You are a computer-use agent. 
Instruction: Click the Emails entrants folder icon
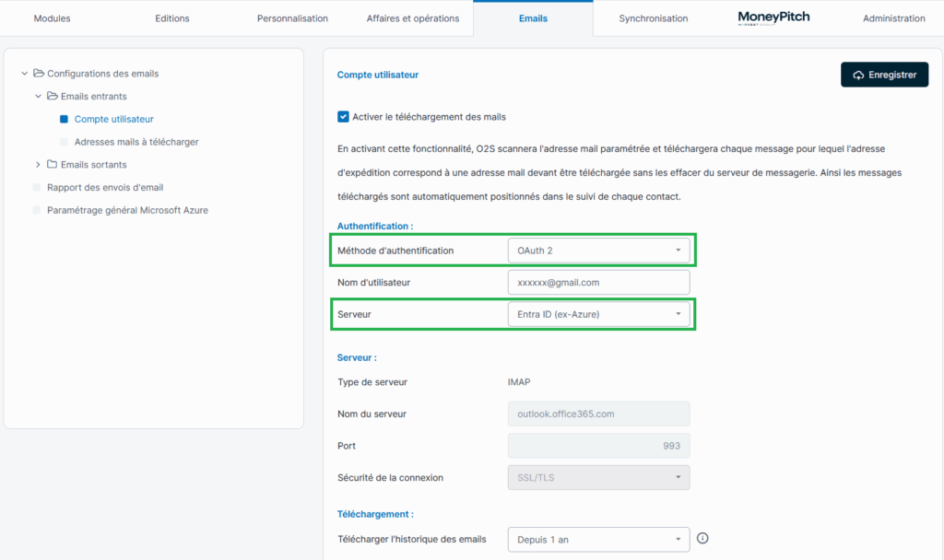pos(53,96)
